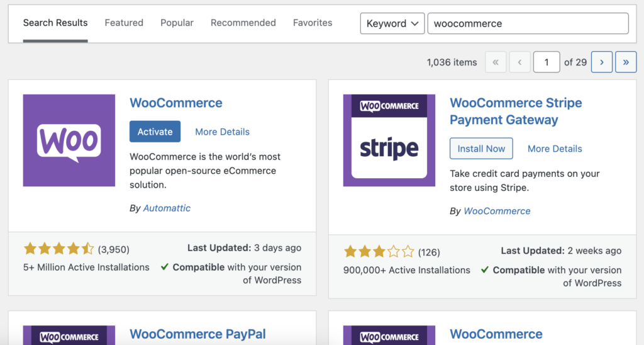
Task: Open the WooCommerce Stripe Payment Gateway title link
Action: (516, 111)
